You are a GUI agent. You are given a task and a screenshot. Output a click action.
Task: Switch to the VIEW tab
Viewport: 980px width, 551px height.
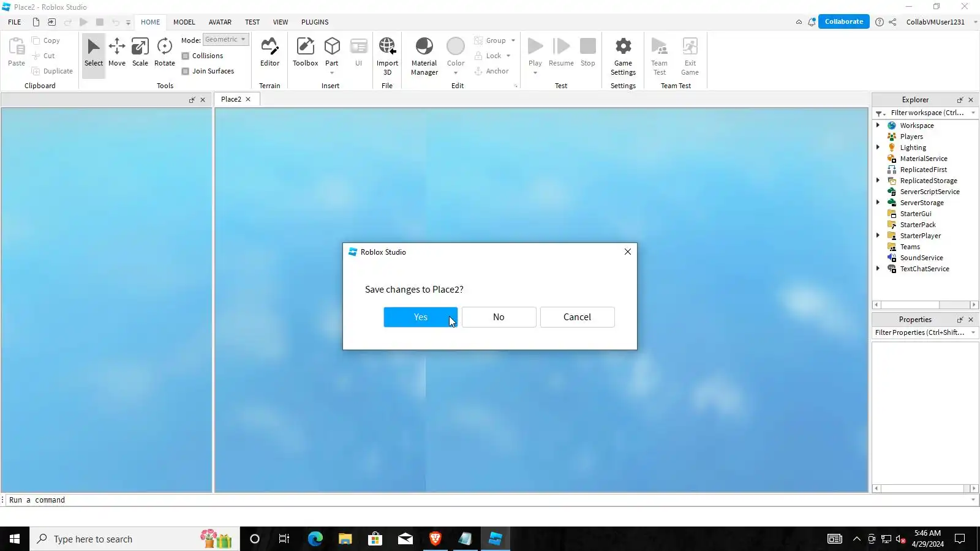tap(281, 22)
